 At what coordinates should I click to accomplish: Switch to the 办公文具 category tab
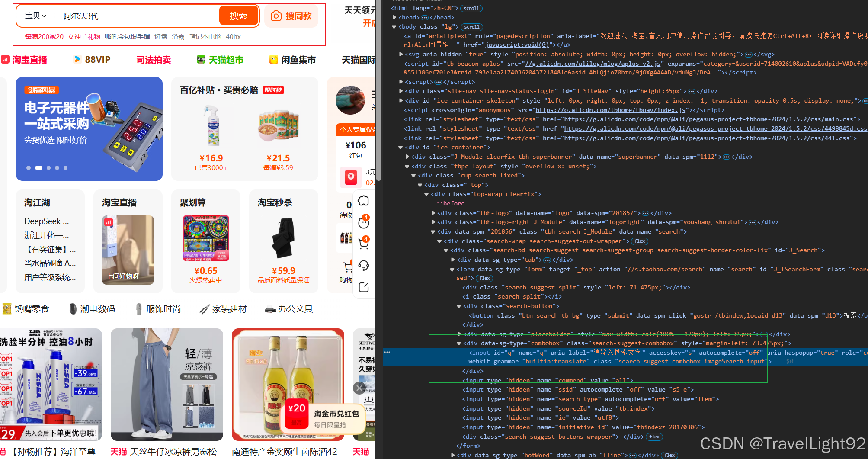click(289, 309)
